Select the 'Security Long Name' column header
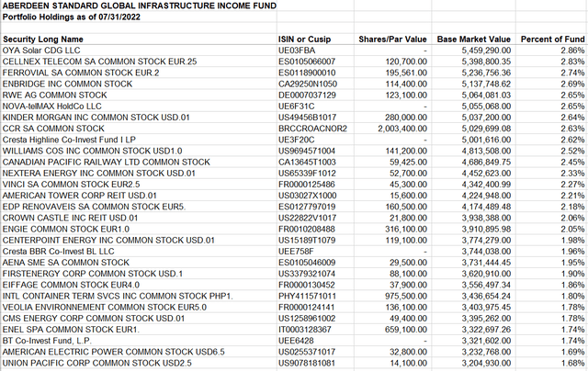The image size is (588, 371). [43, 39]
